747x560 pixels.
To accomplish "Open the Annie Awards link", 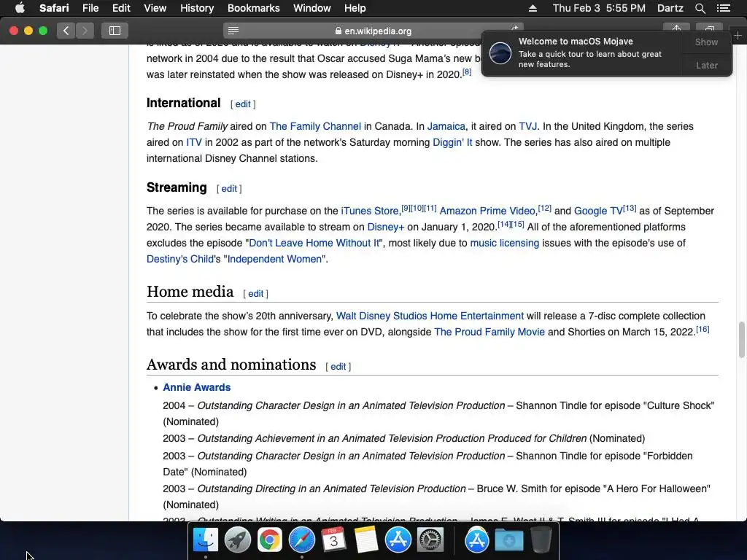I will [x=197, y=388].
